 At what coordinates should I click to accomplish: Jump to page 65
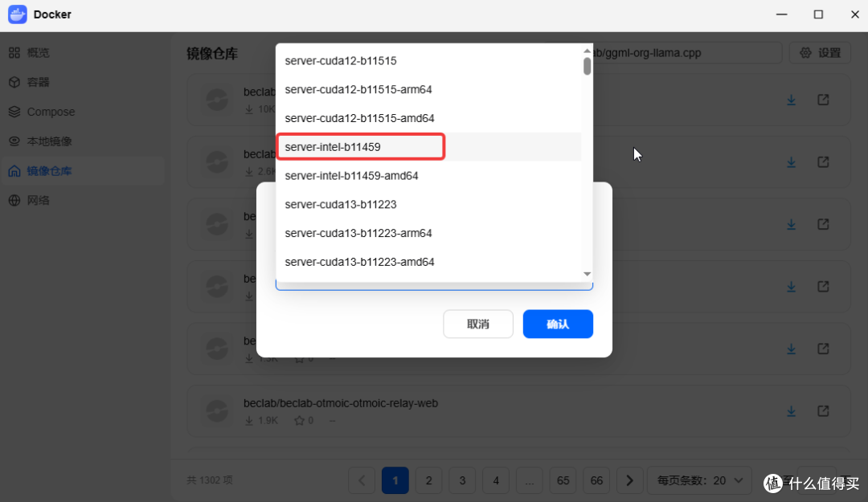coord(563,480)
